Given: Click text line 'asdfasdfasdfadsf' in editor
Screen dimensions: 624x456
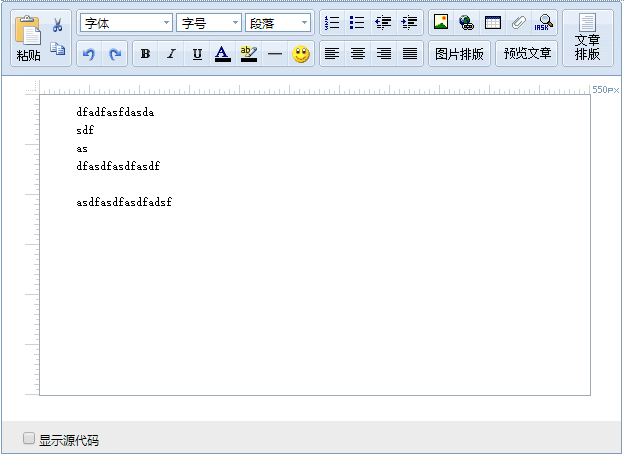Looking at the screenshot, I should tap(124, 203).
